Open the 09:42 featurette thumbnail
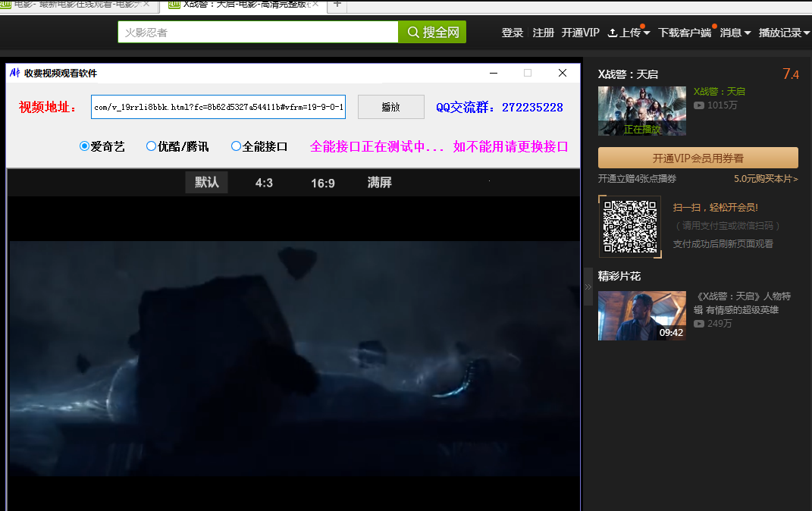The width and height of the screenshot is (812, 511). (642, 316)
